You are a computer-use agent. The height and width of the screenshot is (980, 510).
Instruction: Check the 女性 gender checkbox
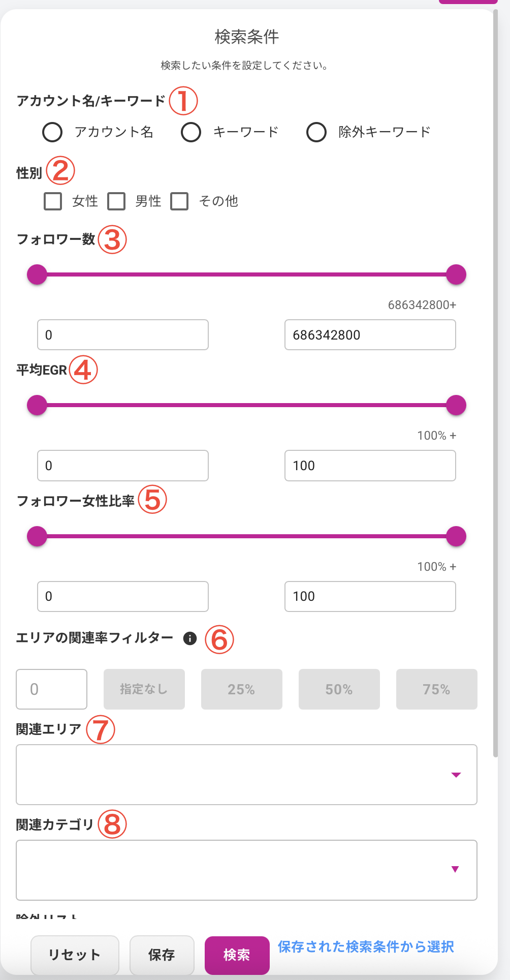[x=53, y=201]
